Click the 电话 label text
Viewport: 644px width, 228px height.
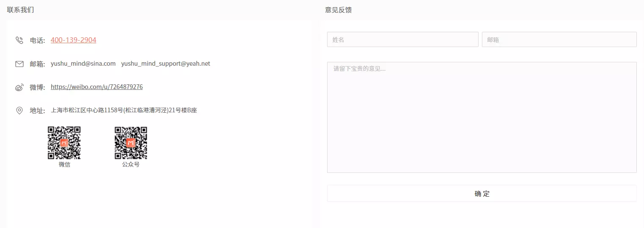37,40
